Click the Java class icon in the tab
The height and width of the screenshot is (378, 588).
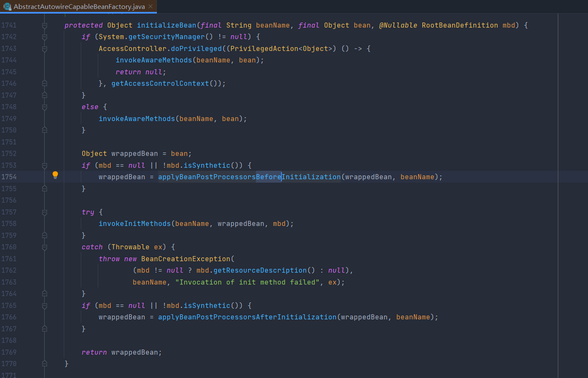pyautogui.click(x=7, y=6)
